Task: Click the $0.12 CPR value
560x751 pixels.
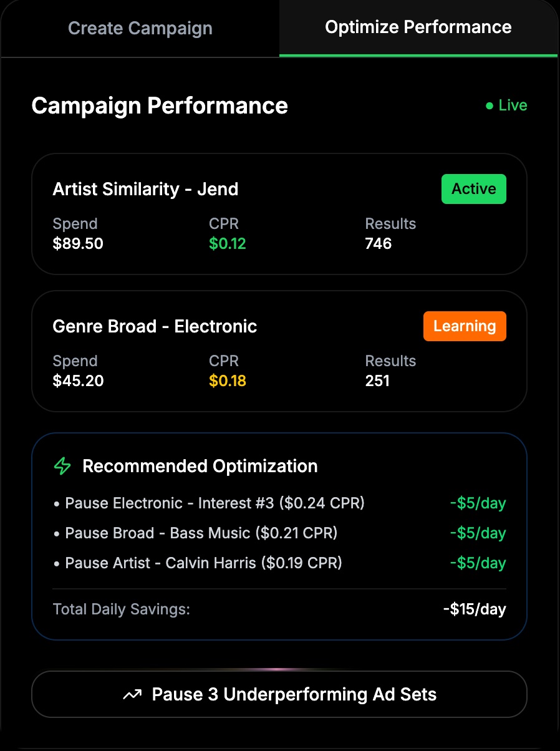Action: [228, 244]
